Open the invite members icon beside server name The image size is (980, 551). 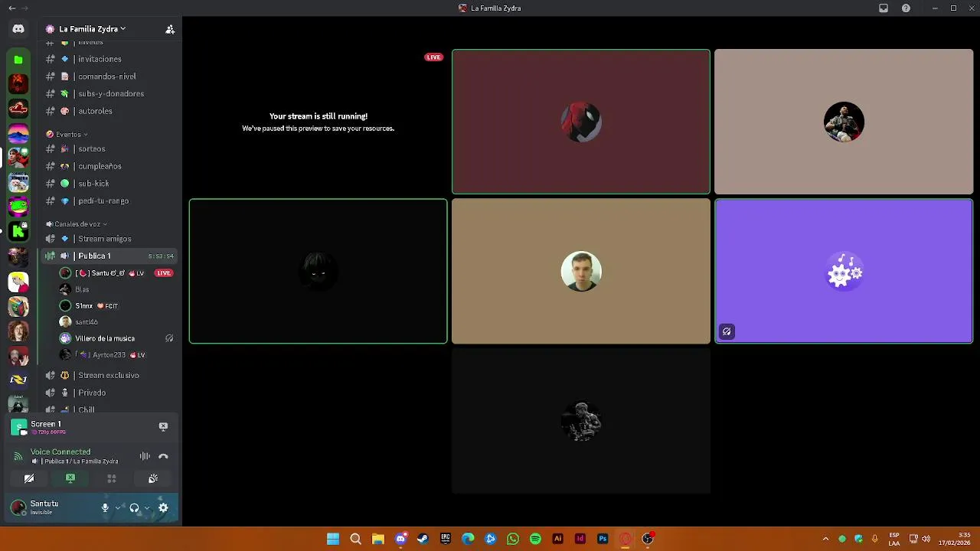(x=170, y=29)
